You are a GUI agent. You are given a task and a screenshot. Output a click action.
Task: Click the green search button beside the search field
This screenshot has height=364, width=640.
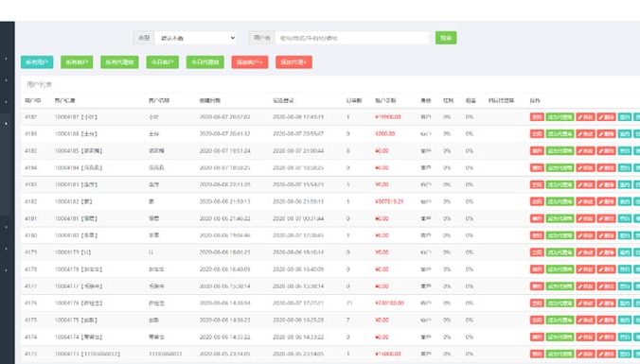pyautogui.click(x=446, y=38)
